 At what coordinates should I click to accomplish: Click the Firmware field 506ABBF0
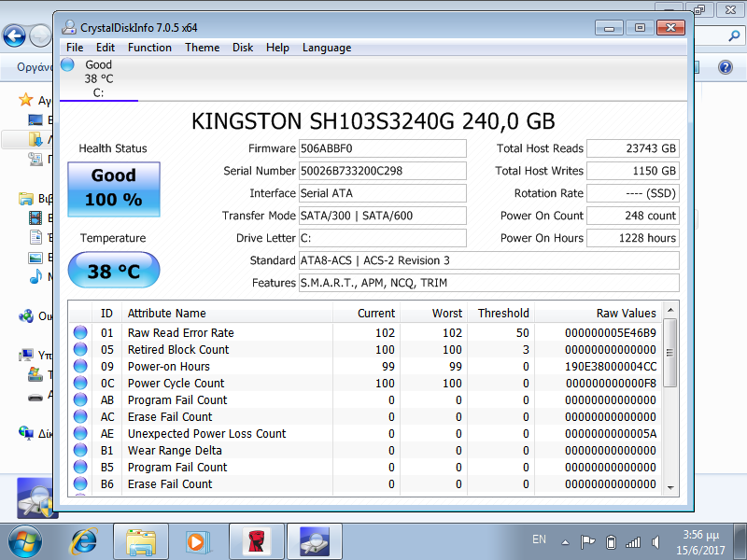click(x=383, y=148)
